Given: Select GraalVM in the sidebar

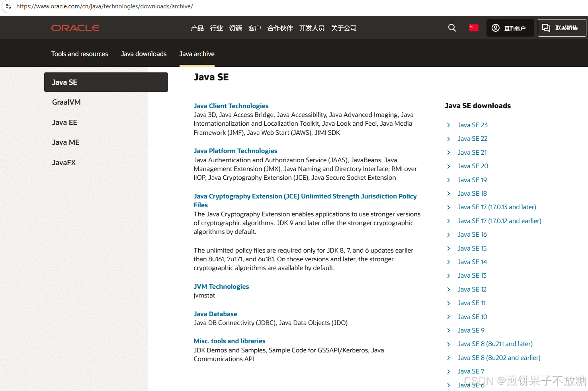Looking at the screenshot, I should [66, 102].
